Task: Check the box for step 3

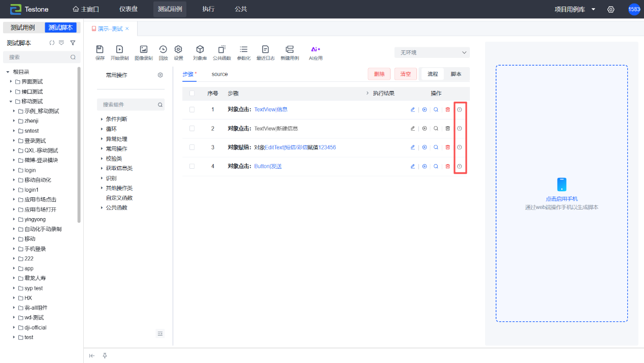Action: point(192,147)
